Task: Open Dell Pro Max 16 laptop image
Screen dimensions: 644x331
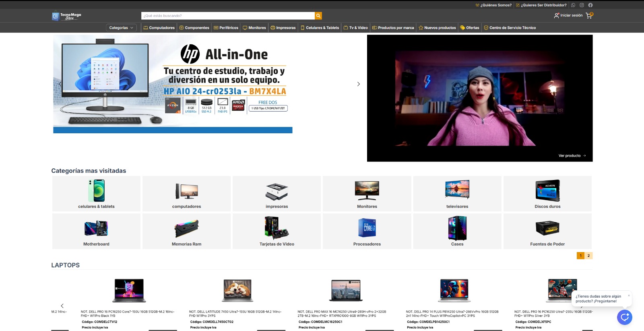Action: coord(346,290)
